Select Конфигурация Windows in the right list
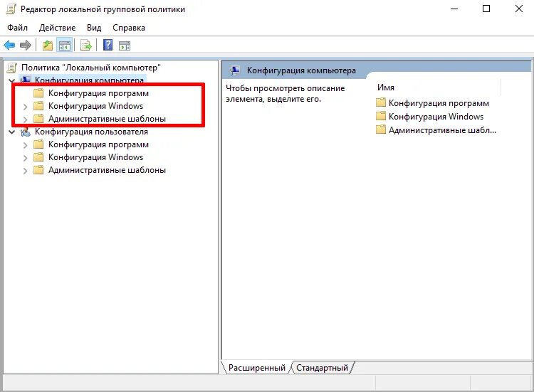534x392 pixels. click(x=436, y=117)
